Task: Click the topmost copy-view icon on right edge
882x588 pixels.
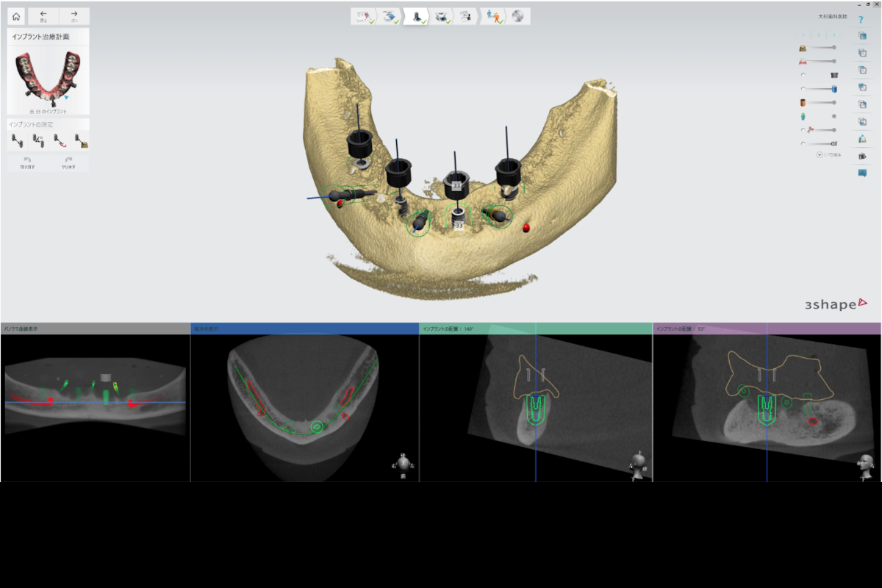Action: [x=862, y=35]
